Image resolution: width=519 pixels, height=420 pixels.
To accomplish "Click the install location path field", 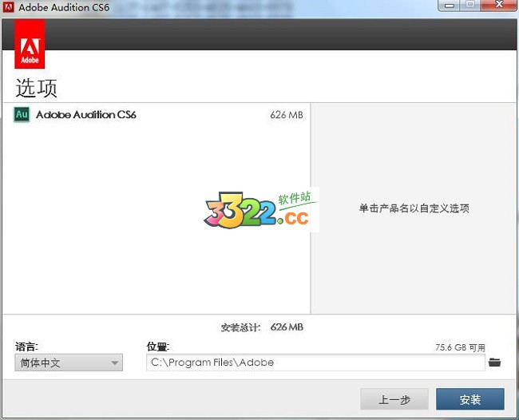I will click(315, 363).
